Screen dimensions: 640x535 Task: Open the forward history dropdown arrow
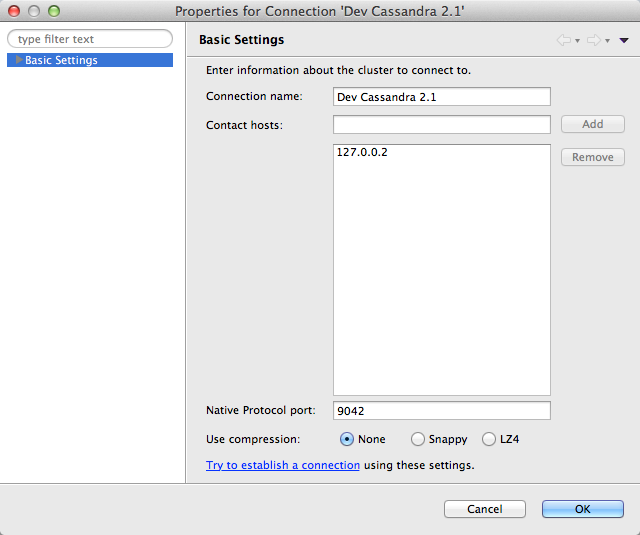pos(607,41)
